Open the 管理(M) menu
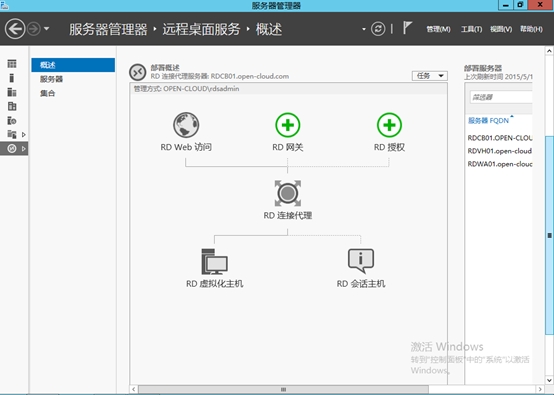 (438, 29)
